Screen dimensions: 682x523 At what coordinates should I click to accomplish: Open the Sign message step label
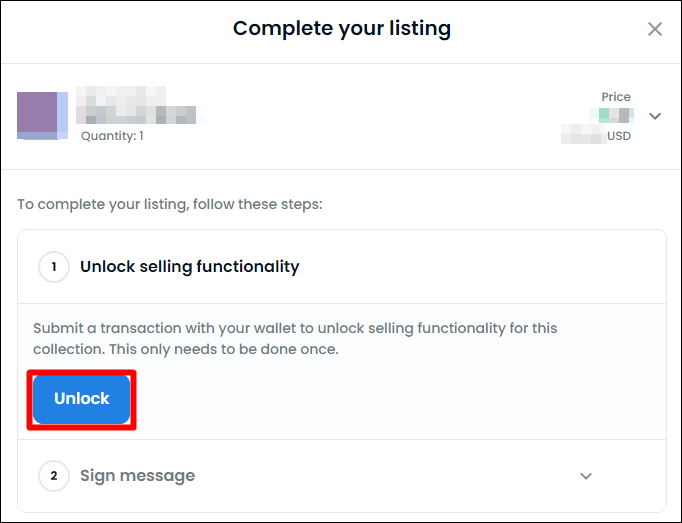tap(137, 476)
